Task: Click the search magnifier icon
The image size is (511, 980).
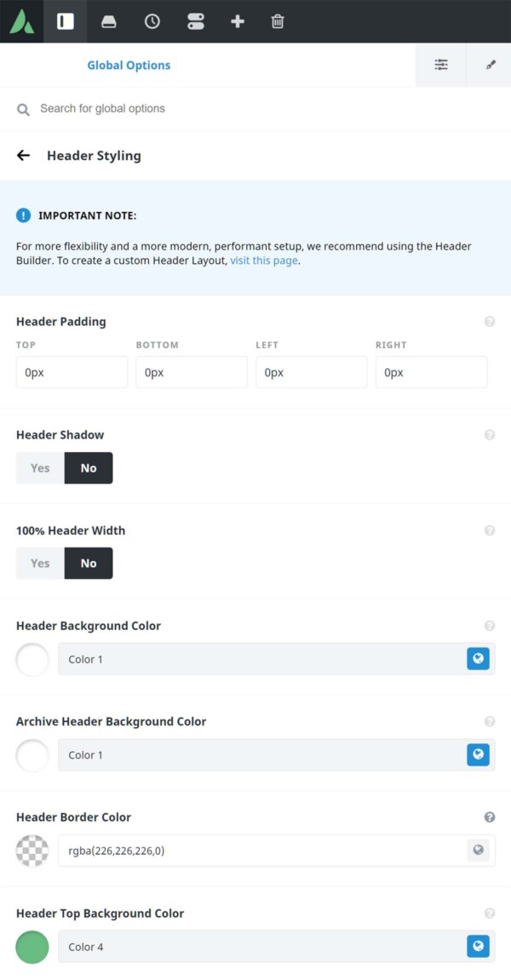Action: click(x=22, y=109)
